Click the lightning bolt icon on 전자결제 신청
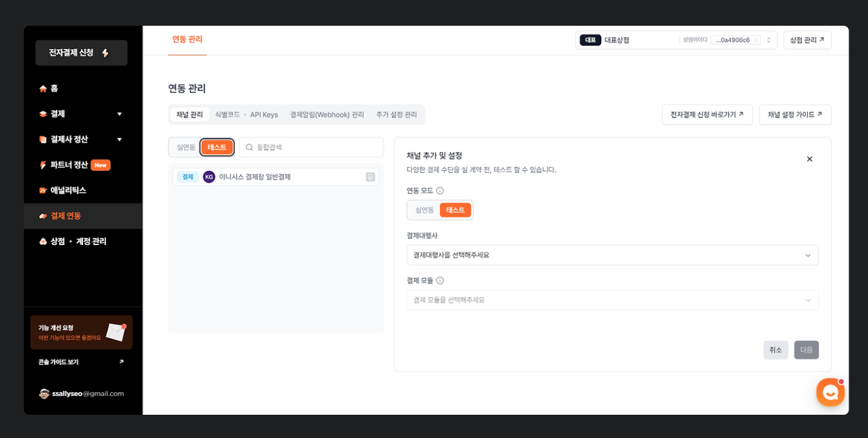The width and height of the screenshot is (868, 438). click(105, 53)
